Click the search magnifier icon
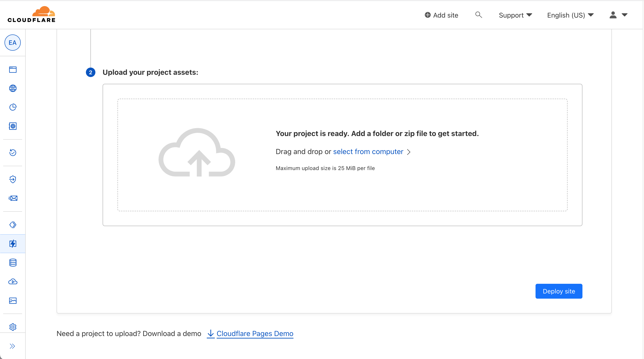This screenshot has width=644, height=359. tap(478, 15)
